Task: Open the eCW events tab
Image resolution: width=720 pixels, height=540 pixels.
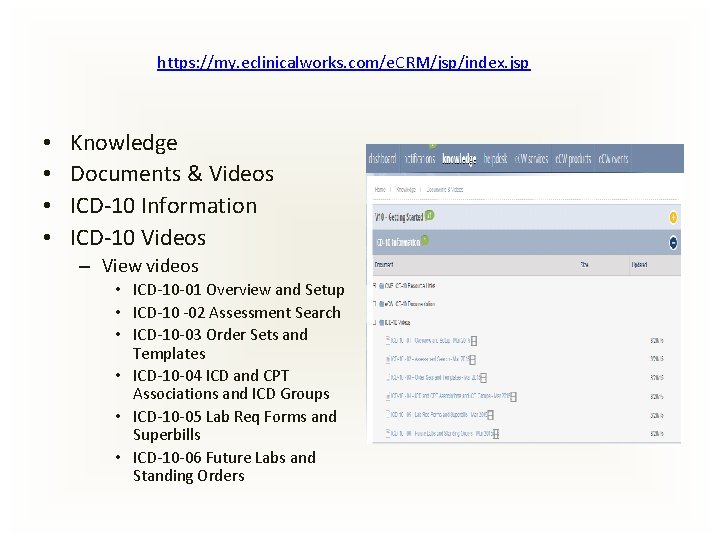Action: coord(613,159)
